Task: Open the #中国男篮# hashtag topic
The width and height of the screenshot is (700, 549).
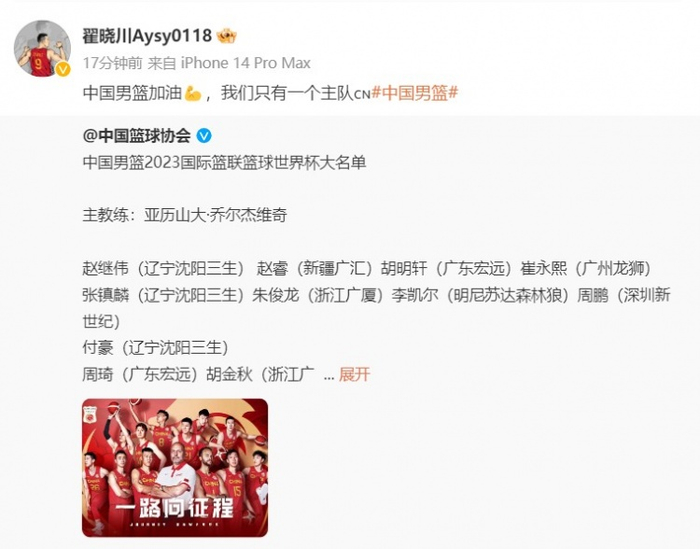Action: click(415, 93)
